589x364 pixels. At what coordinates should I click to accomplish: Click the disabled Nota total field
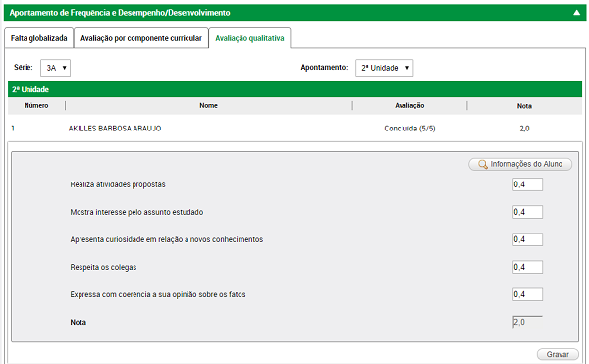tap(527, 322)
